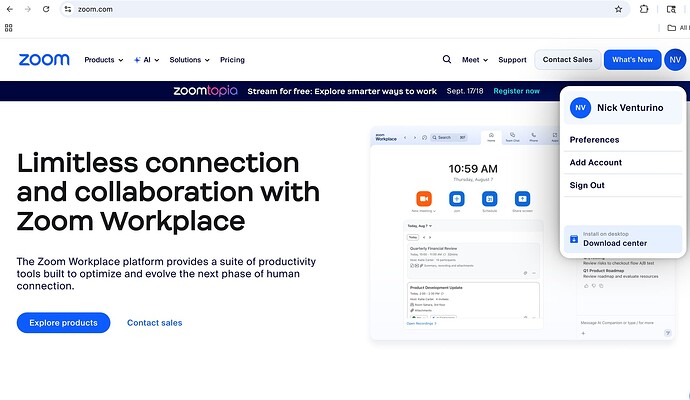Click the Team Chat icon in Workplace preview
The width and height of the screenshot is (690, 400).
[512, 137]
